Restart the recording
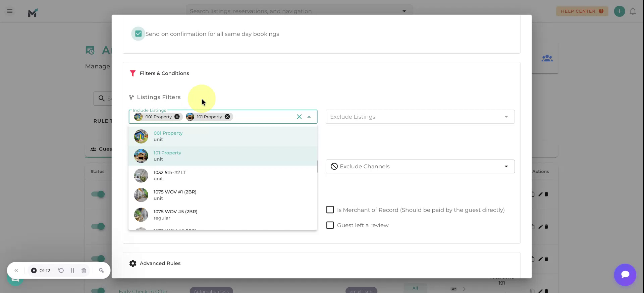 [x=61, y=271]
